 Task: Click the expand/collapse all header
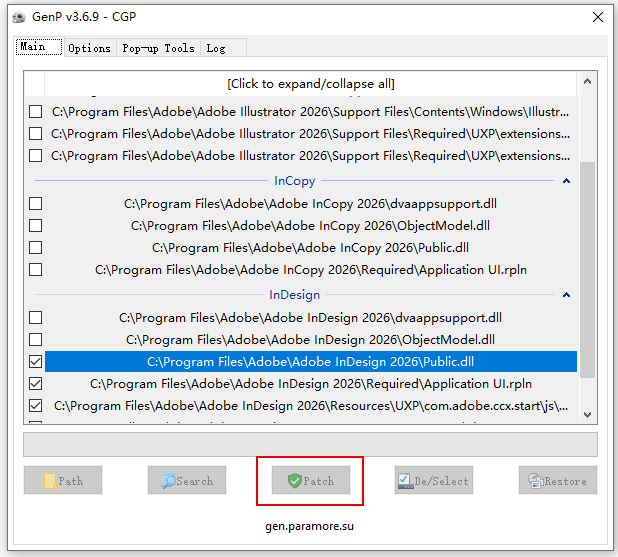point(310,83)
